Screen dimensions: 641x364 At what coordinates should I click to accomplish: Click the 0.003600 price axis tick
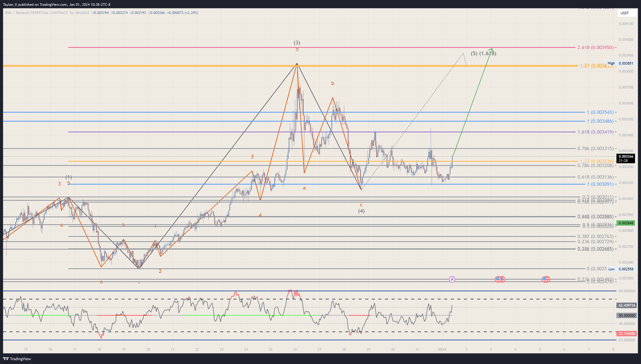point(626,103)
